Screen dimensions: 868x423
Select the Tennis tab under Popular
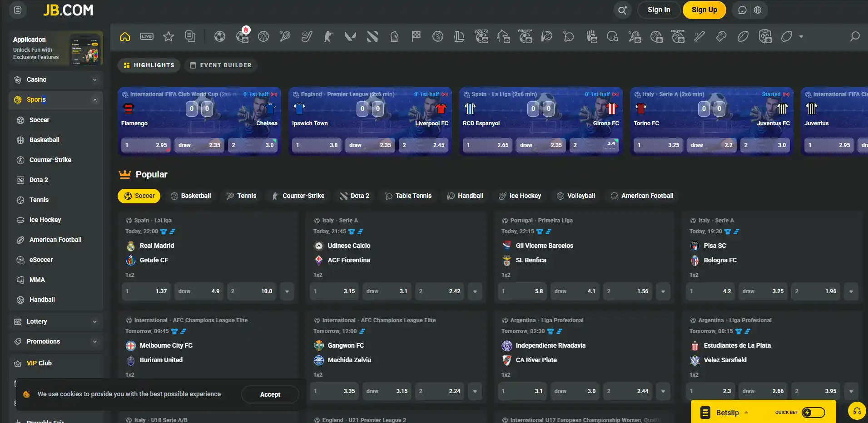[x=242, y=196]
